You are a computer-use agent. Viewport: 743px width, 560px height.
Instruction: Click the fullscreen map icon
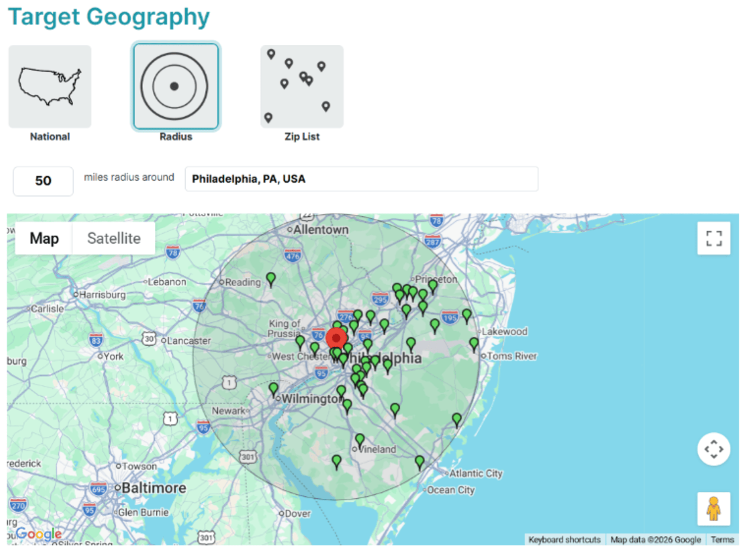tap(714, 239)
